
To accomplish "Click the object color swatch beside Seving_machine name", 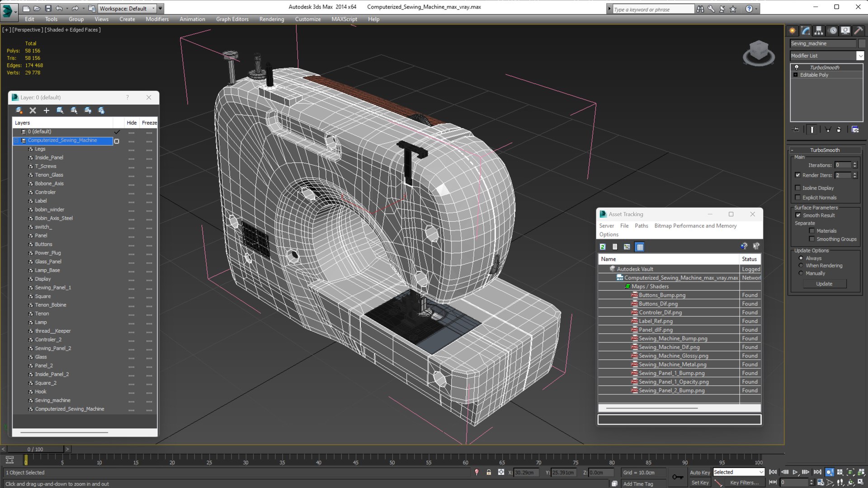I will pos(862,43).
